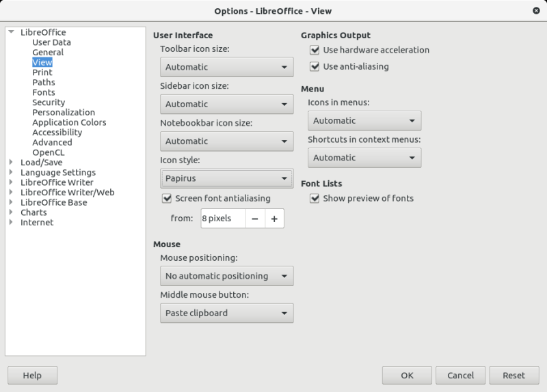Click the antialiasing pixels input field

pyautogui.click(x=222, y=219)
